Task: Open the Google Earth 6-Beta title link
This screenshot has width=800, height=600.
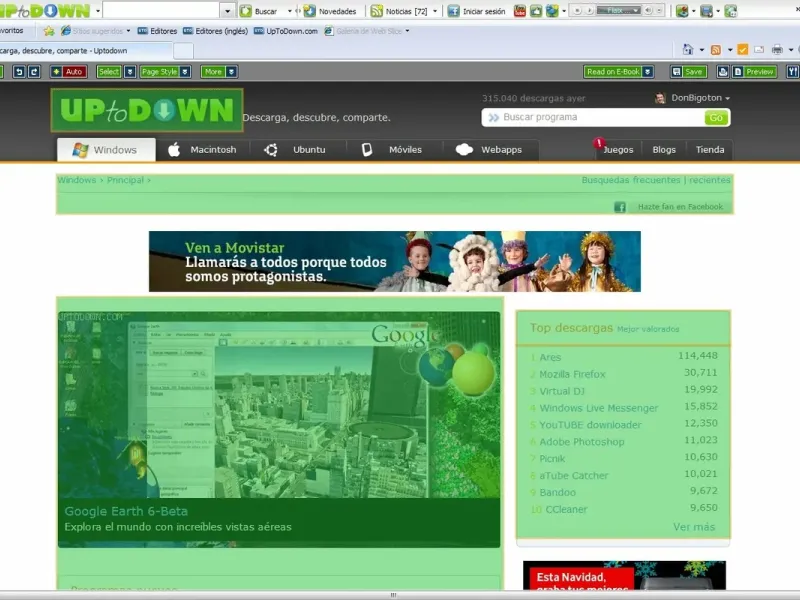Action: click(126, 511)
